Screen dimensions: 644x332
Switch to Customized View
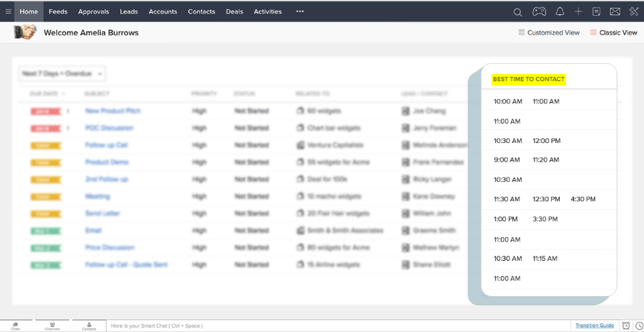549,32
